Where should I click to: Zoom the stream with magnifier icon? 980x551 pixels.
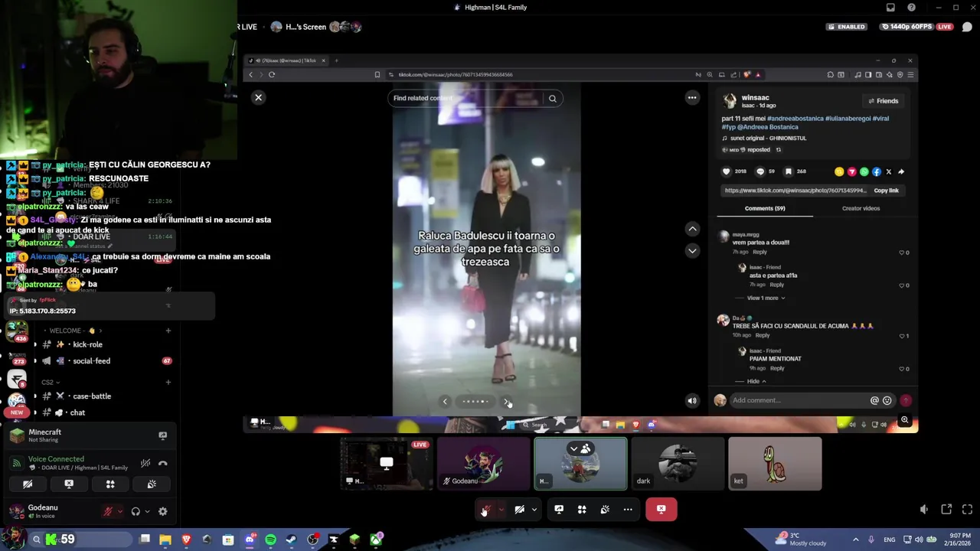coord(905,420)
